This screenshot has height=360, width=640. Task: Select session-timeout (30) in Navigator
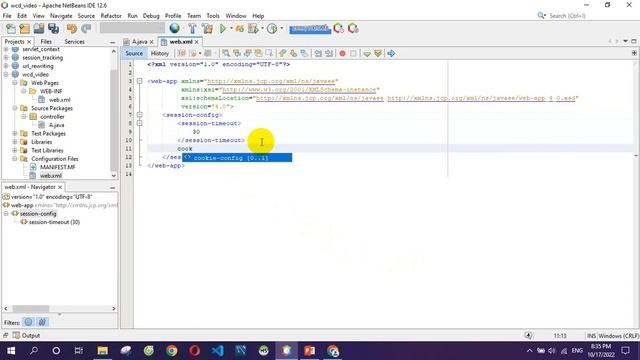tap(54, 222)
